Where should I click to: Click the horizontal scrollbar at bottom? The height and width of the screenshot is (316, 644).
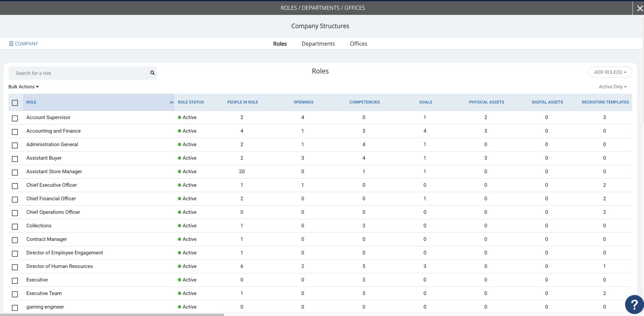(x=112, y=315)
